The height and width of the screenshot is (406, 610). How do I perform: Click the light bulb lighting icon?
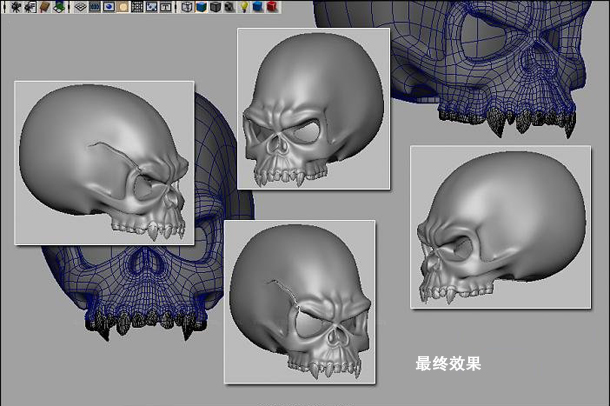tap(244, 7)
